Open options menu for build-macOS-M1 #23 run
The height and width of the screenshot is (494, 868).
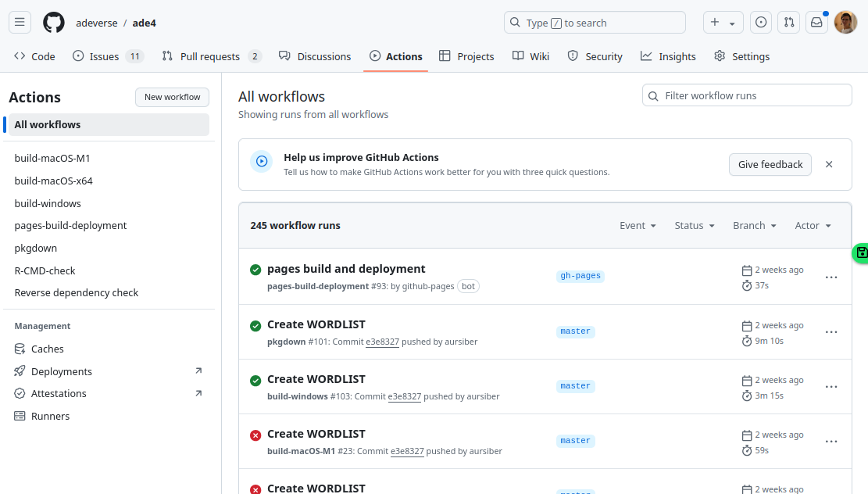click(831, 442)
